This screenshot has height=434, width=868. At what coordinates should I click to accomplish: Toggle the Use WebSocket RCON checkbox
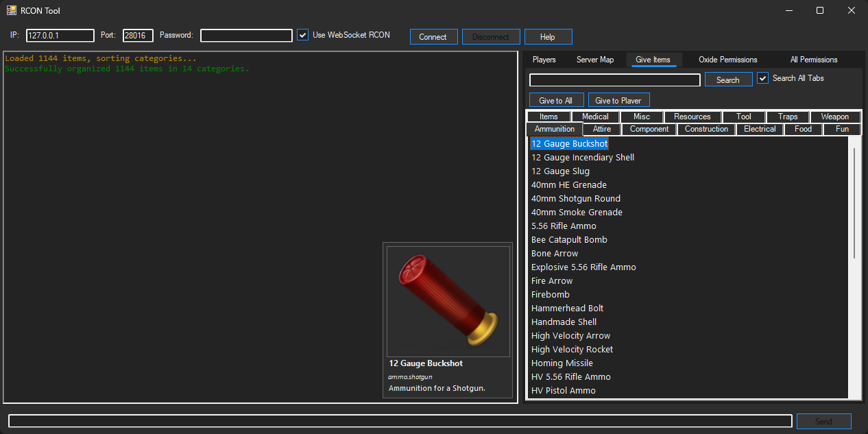click(x=302, y=35)
